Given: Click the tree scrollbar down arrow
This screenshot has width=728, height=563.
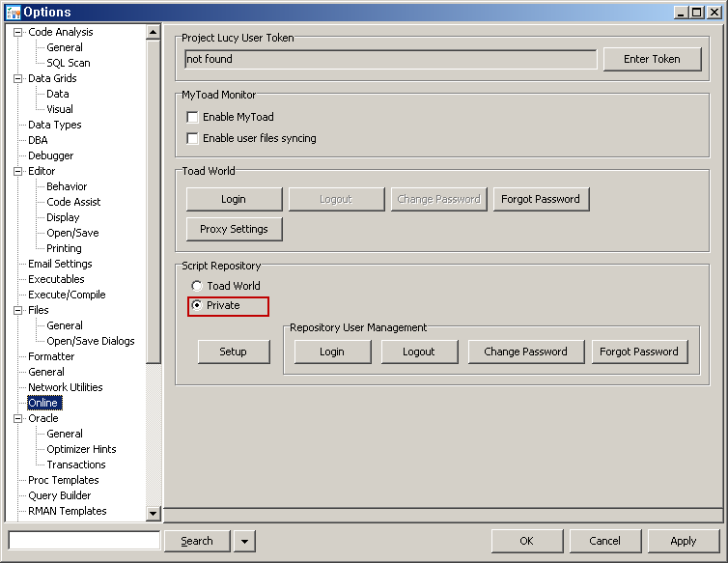Looking at the screenshot, I should (153, 514).
